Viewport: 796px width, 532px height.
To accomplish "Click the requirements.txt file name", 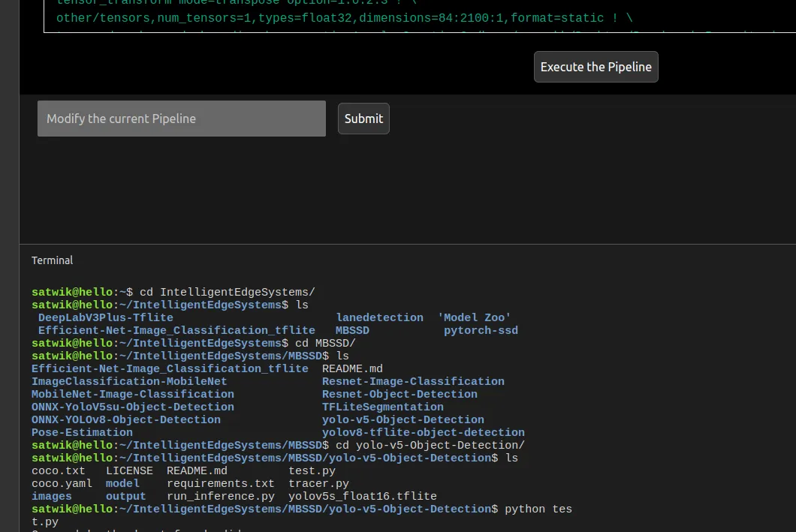I will tap(220, 483).
